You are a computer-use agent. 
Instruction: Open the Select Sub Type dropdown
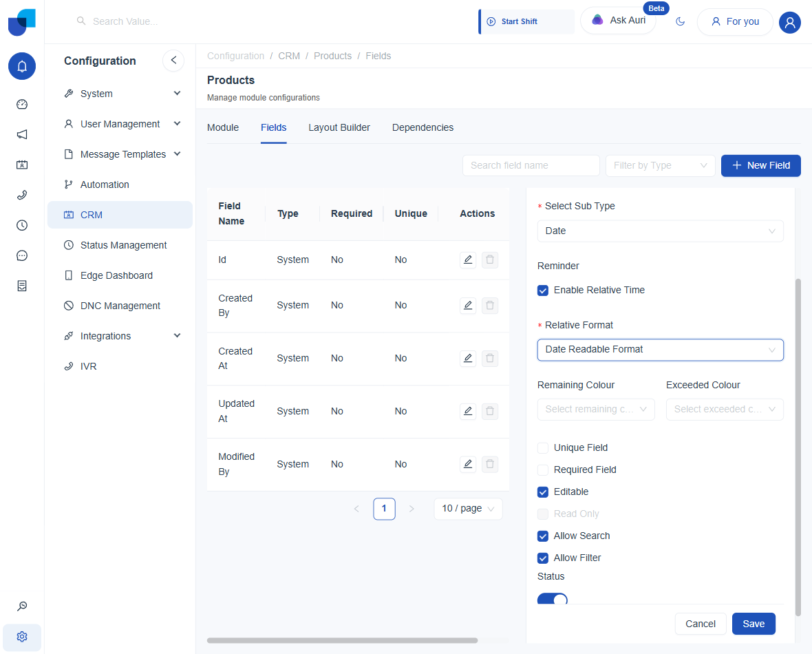pos(661,231)
